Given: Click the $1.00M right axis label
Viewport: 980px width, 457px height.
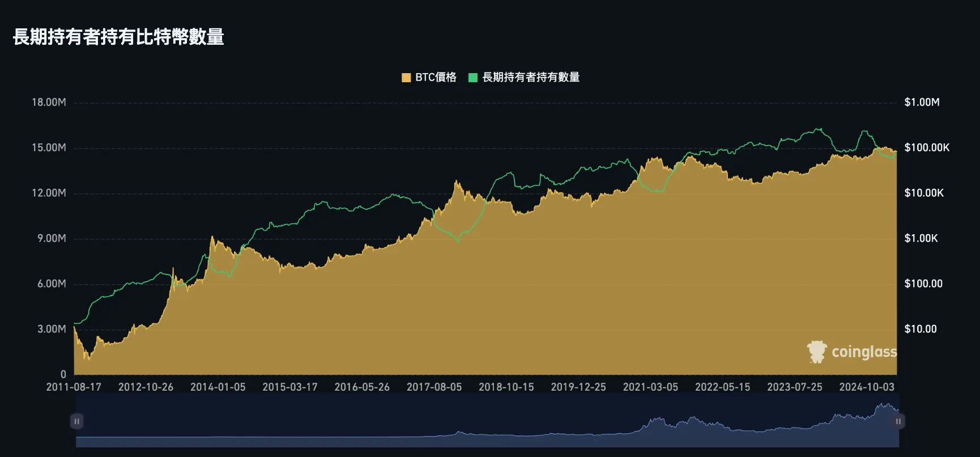Looking at the screenshot, I should (922, 103).
